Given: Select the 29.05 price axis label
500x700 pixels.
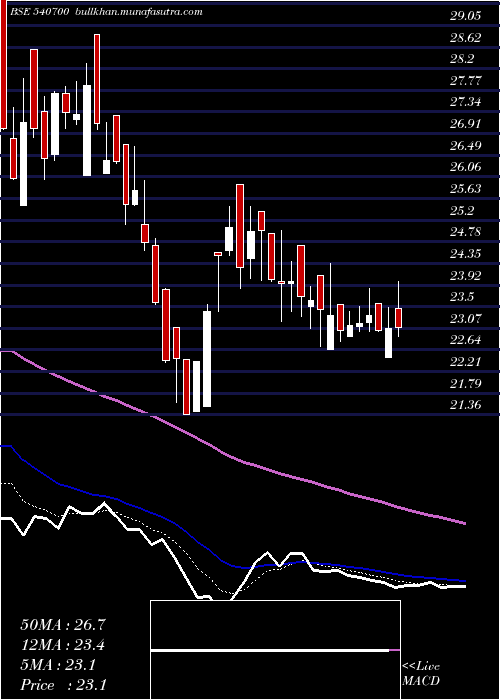Looking at the screenshot, I should (465, 16).
